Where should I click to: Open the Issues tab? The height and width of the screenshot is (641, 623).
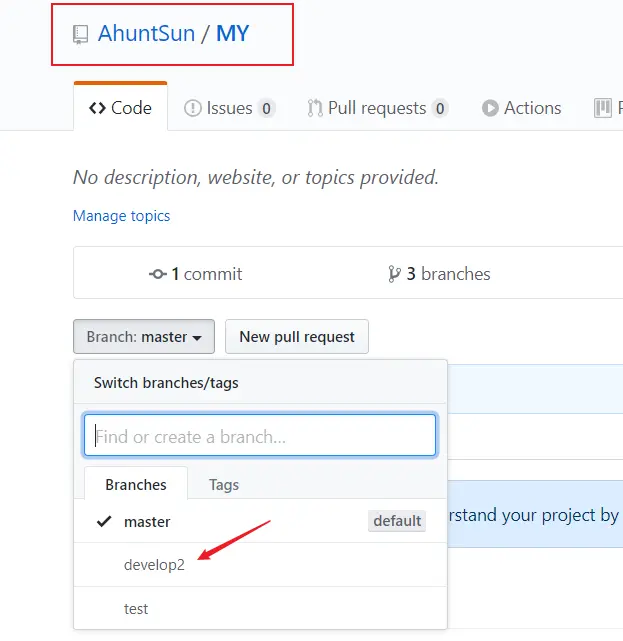pos(229,108)
